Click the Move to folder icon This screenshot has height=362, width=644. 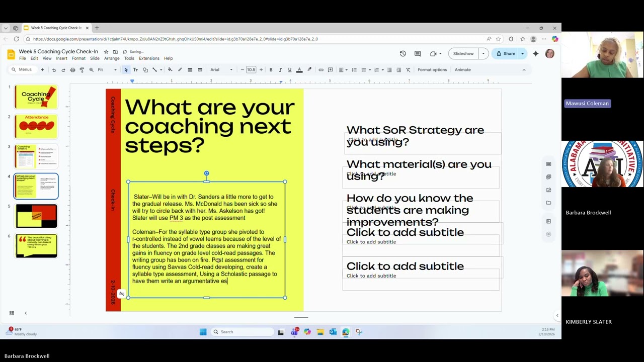pyautogui.click(x=115, y=52)
